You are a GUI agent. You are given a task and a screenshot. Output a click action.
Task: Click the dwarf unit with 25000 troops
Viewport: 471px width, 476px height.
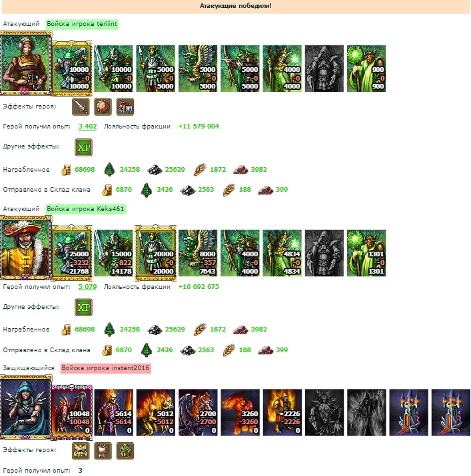pos(72,252)
